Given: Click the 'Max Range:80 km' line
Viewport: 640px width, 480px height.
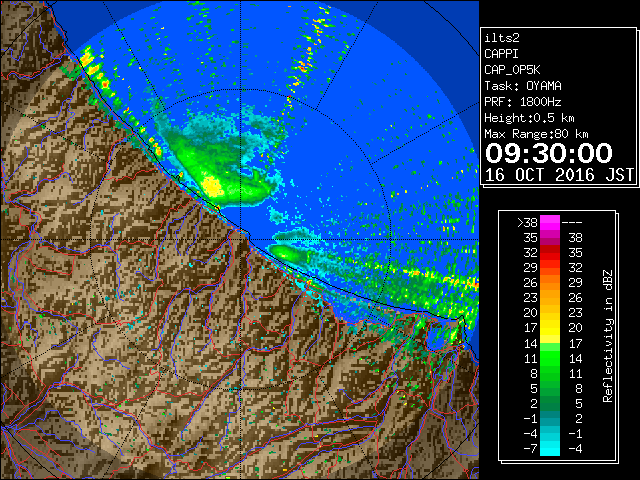Looking at the screenshot, I should click(x=536, y=134).
